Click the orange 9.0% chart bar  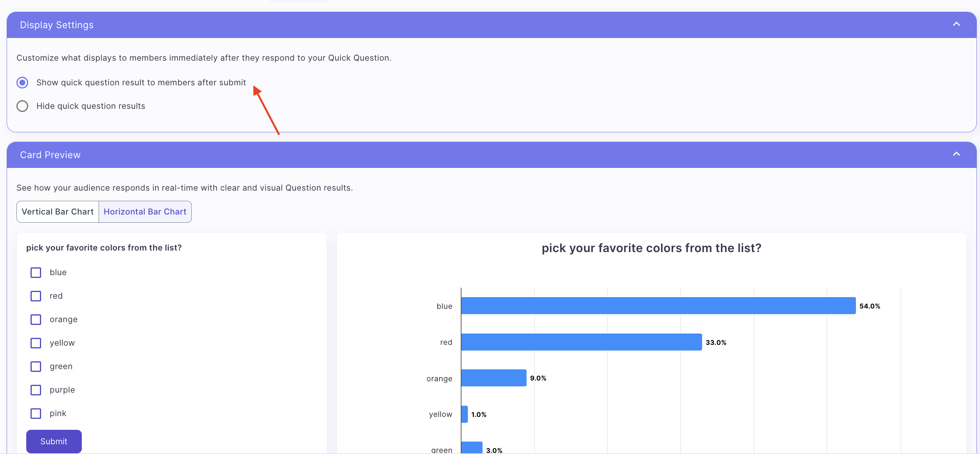click(x=494, y=378)
